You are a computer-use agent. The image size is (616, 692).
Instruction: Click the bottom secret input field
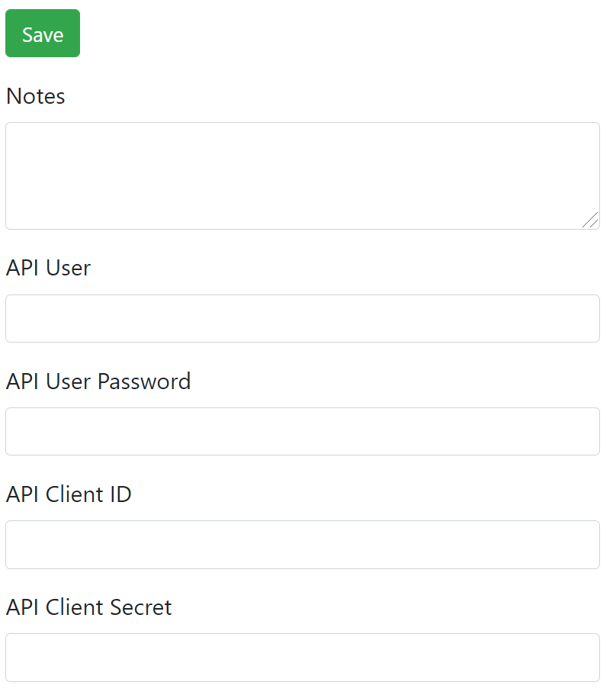302,657
